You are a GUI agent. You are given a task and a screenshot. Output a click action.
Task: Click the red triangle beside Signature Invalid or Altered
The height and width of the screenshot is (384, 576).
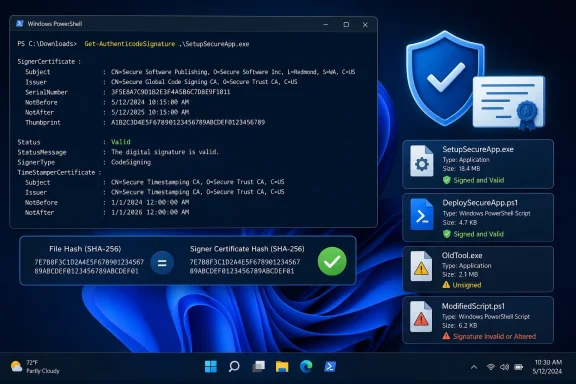(446, 336)
